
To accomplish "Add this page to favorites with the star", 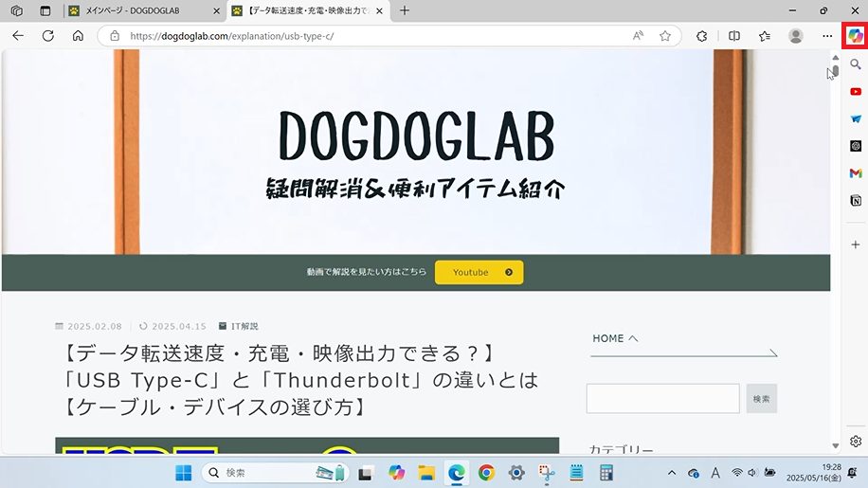I will coord(665,36).
